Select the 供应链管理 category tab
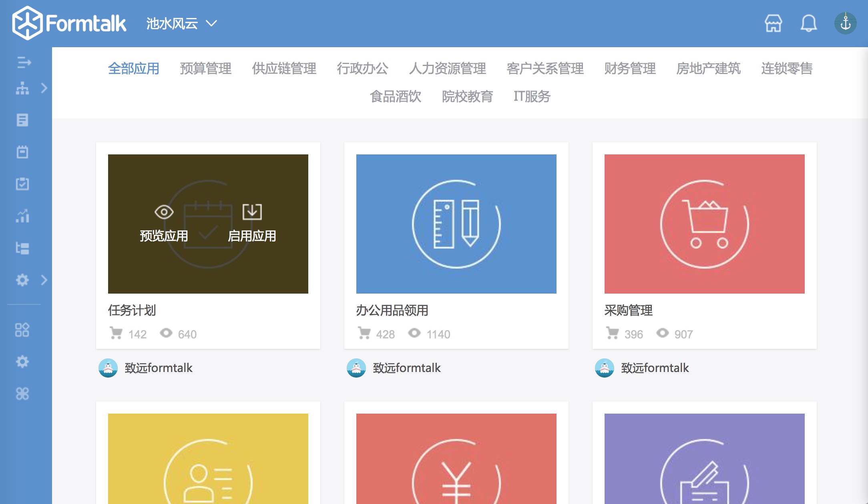The height and width of the screenshot is (504, 868). 284,68
